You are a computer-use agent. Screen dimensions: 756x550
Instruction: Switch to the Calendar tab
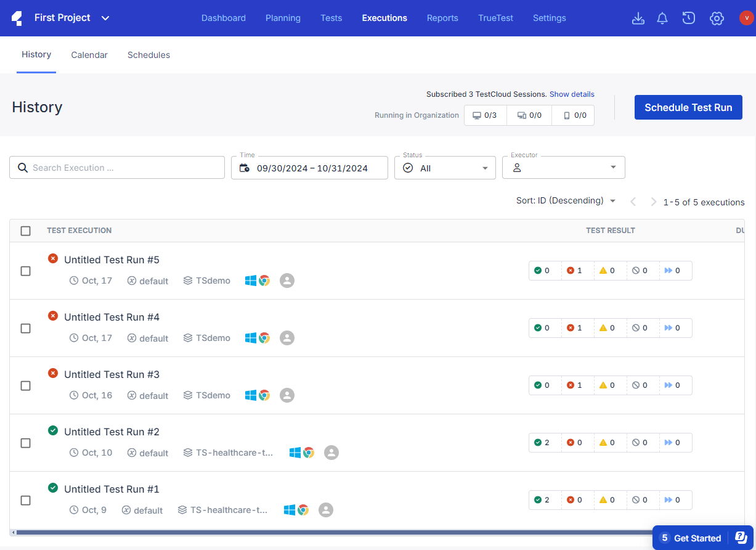[89, 55]
